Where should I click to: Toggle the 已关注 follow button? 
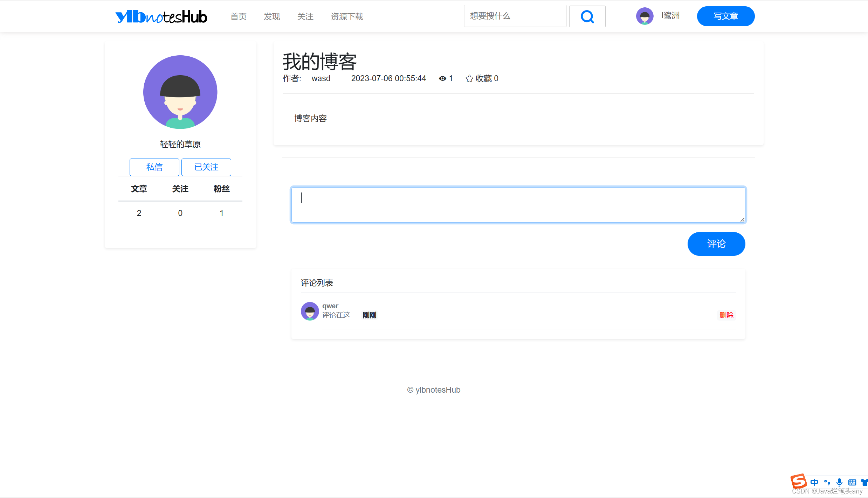click(206, 167)
